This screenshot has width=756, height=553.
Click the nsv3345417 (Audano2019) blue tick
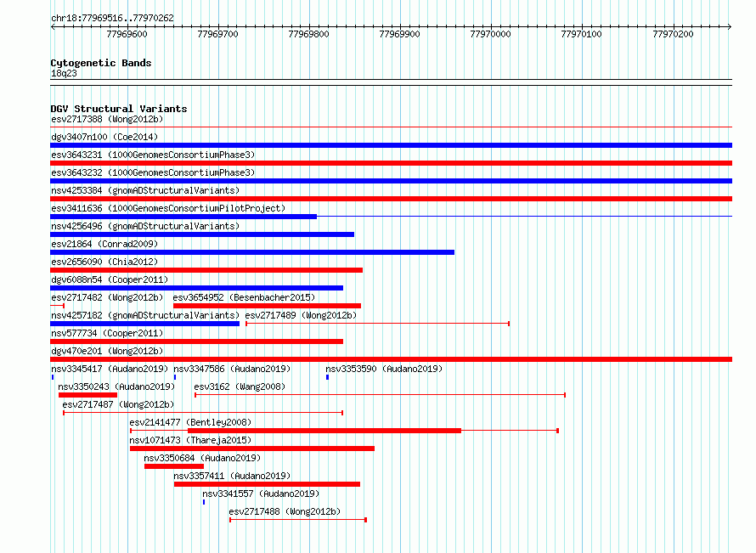click(53, 377)
